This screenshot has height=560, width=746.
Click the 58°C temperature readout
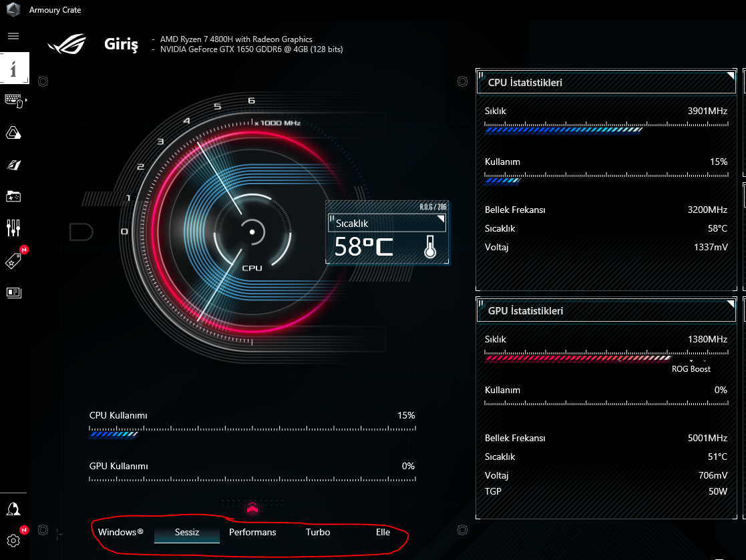(x=364, y=247)
